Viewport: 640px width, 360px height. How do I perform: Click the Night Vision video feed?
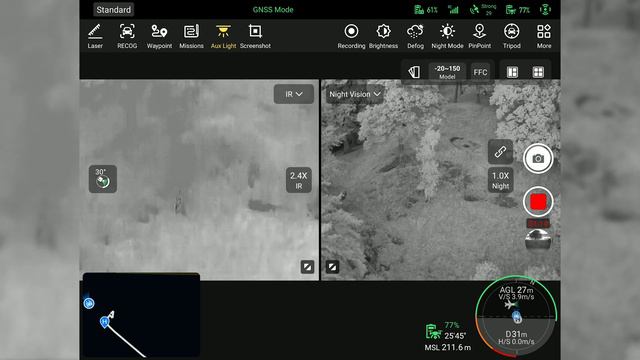click(440, 180)
